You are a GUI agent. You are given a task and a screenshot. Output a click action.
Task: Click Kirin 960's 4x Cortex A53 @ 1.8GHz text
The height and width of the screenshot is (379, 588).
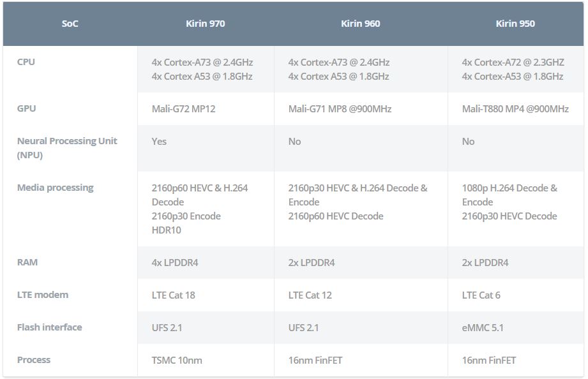pyautogui.click(x=338, y=76)
